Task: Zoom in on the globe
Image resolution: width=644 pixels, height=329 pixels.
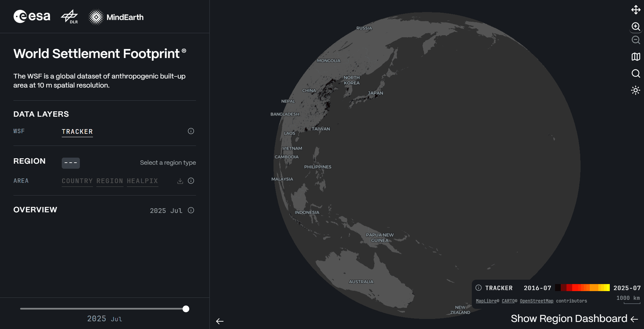Action: pyautogui.click(x=636, y=26)
